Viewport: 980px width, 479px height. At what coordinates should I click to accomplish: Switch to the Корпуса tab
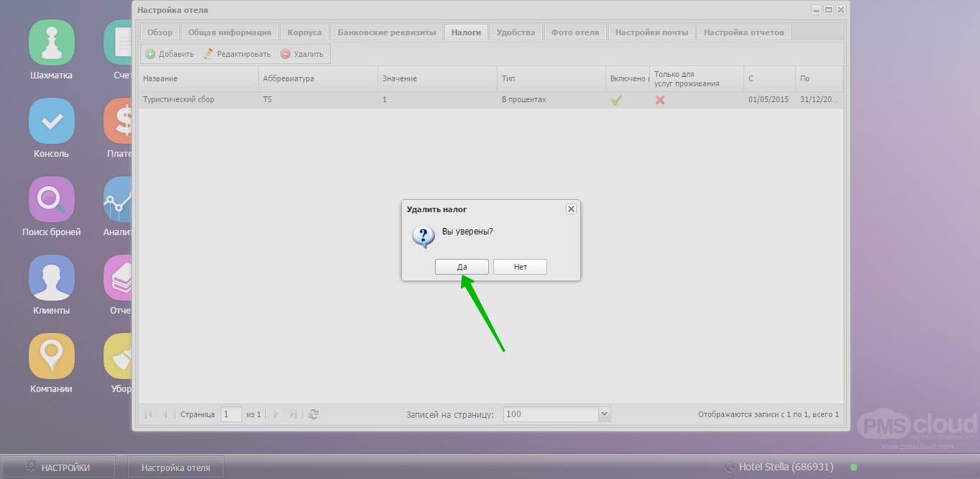(x=305, y=32)
